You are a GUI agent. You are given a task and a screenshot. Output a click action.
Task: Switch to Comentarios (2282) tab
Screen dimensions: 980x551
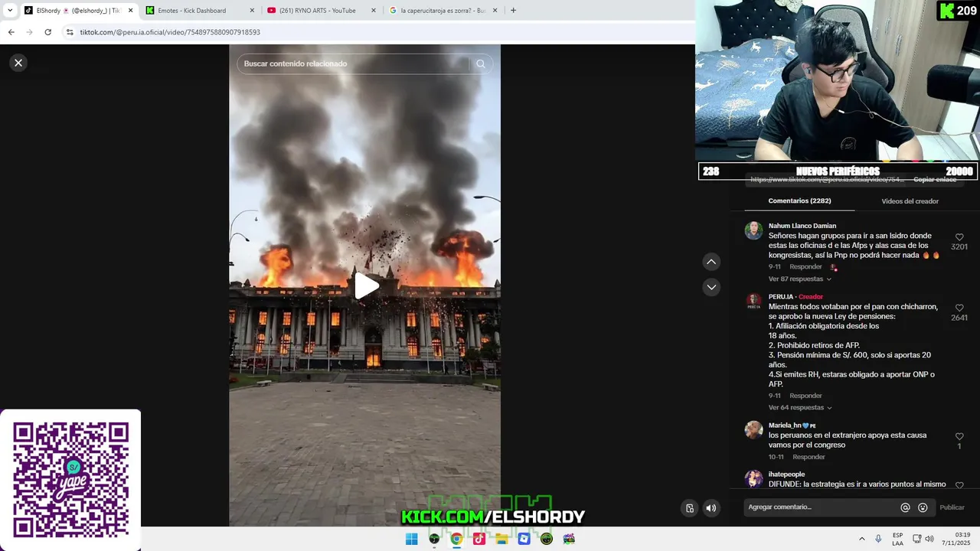click(799, 201)
